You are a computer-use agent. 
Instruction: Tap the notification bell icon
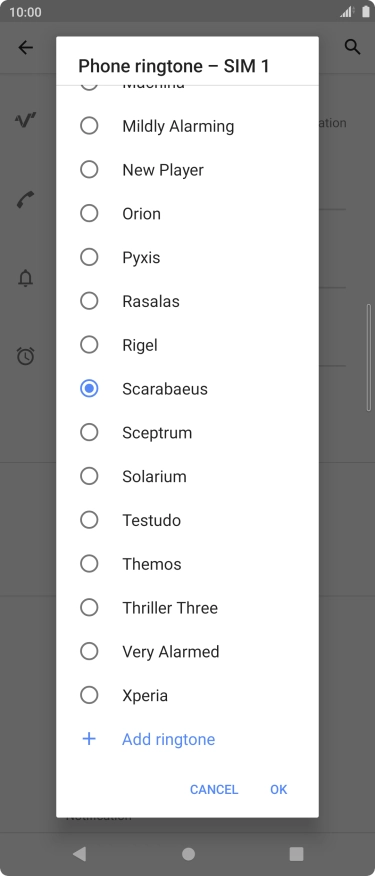point(26,278)
